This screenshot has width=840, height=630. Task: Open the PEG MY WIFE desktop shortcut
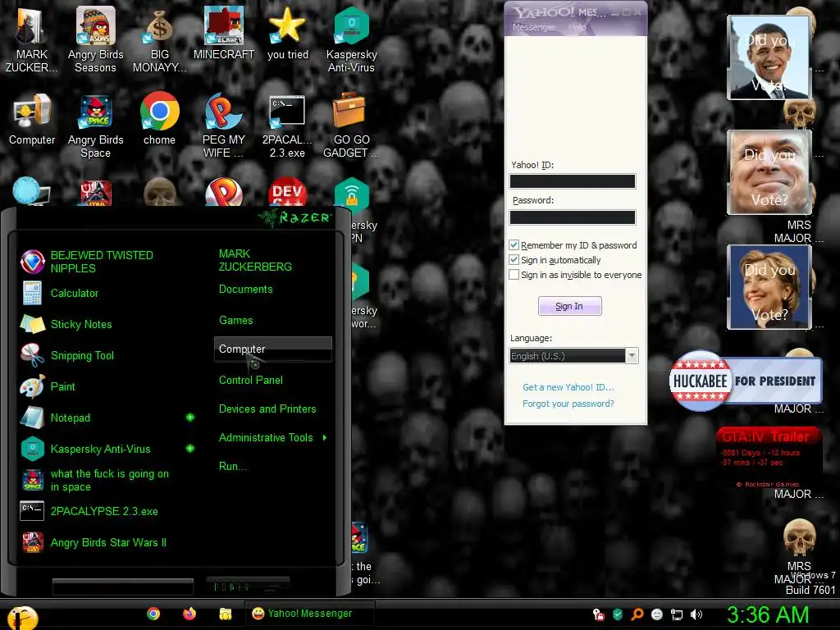[223, 126]
